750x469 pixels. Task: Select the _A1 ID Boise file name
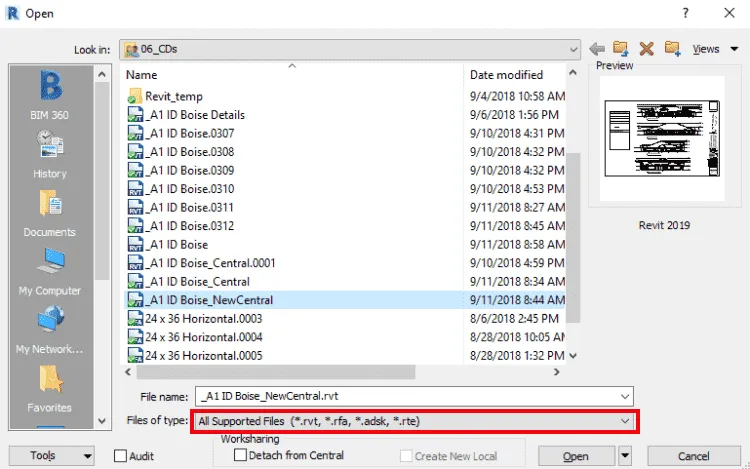point(176,245)
